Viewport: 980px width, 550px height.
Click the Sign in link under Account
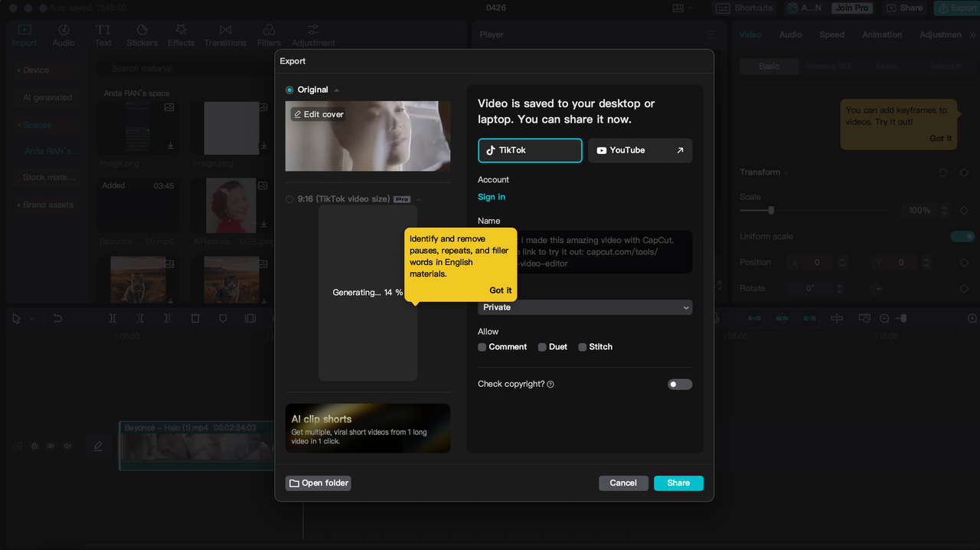[492, 197]
